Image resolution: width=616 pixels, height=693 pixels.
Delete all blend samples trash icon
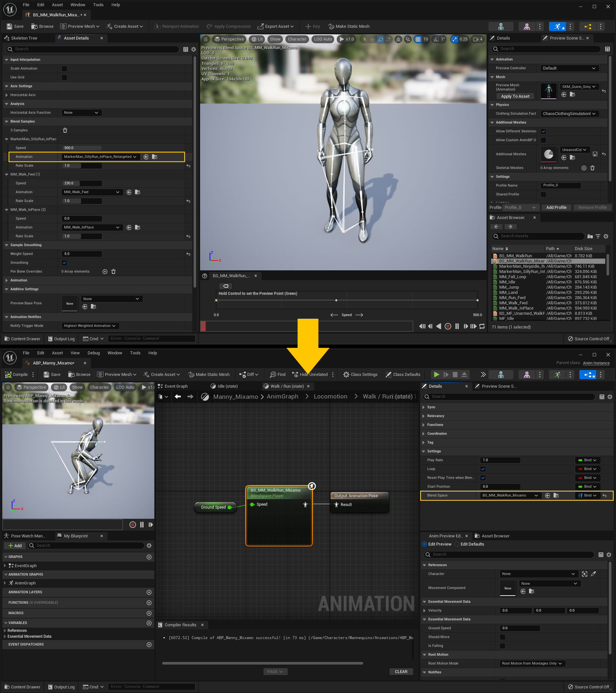point(65,130)
